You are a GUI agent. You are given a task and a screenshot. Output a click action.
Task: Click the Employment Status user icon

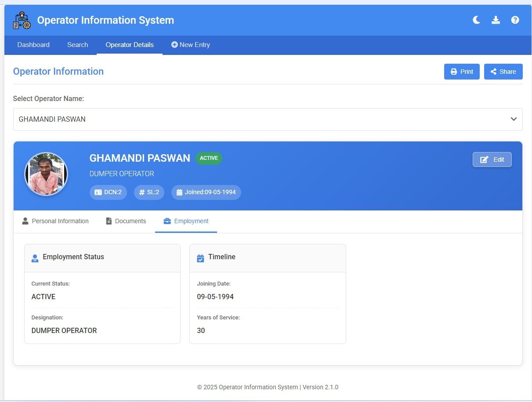[x=35, y=258]
